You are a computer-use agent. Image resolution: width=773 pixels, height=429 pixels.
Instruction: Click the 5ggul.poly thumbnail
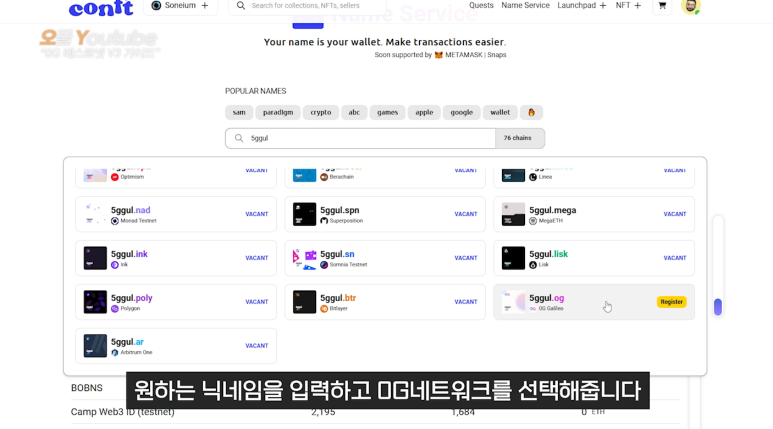click(95, 302)
